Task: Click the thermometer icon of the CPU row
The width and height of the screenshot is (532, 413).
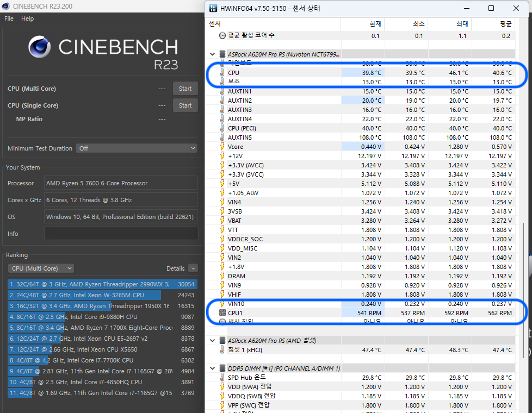Action: 222,73
